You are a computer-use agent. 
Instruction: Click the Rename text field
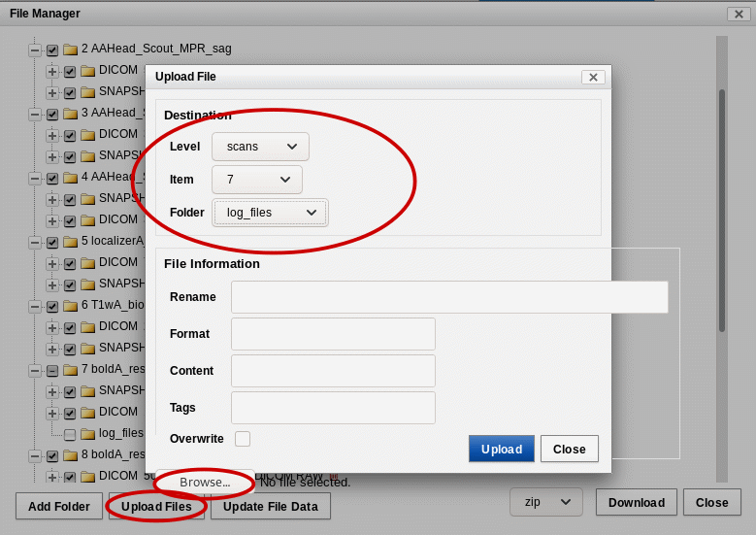449,297
